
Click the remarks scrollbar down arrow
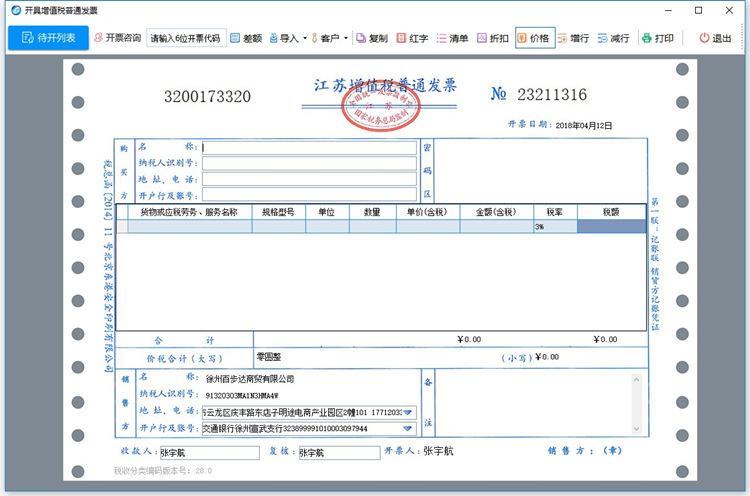click(636, 429)
